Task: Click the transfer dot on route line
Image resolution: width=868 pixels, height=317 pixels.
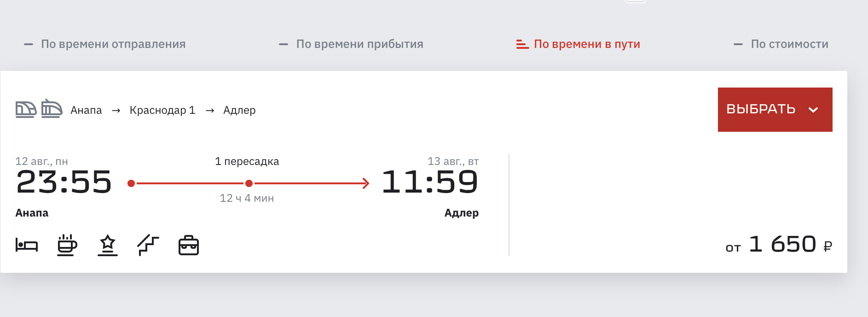Action: (x=249, y=183)
